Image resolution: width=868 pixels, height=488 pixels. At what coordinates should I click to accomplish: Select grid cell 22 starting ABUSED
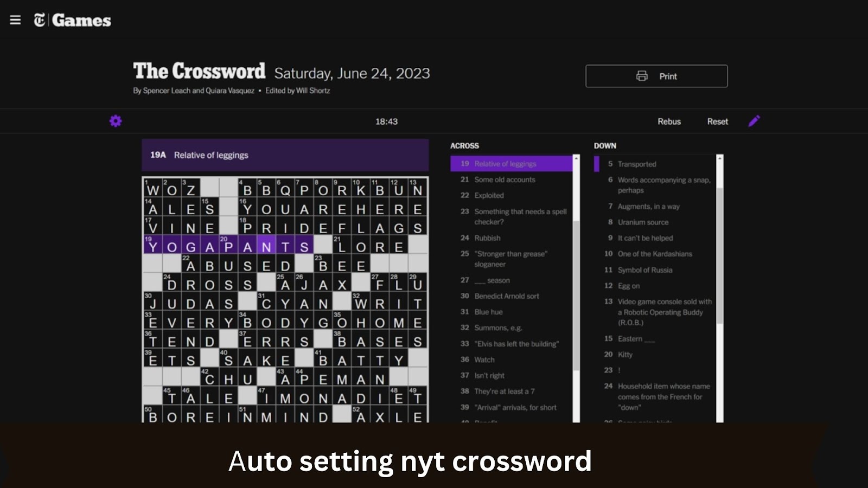190,264
